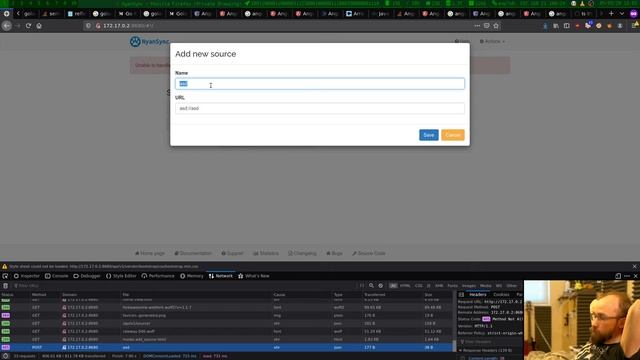Switch to the Console devtools tab
The width and height of the screenshot is (640, 360).
57,276
